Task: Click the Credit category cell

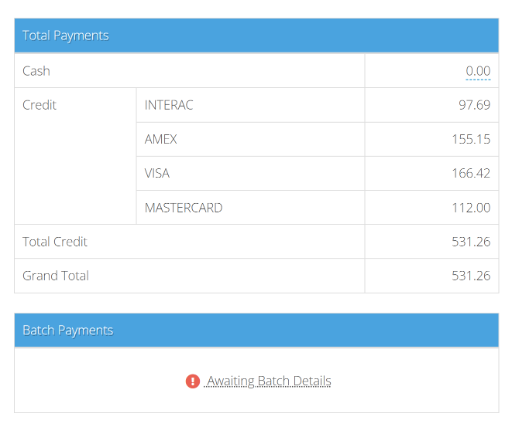Action: (76, 156)
